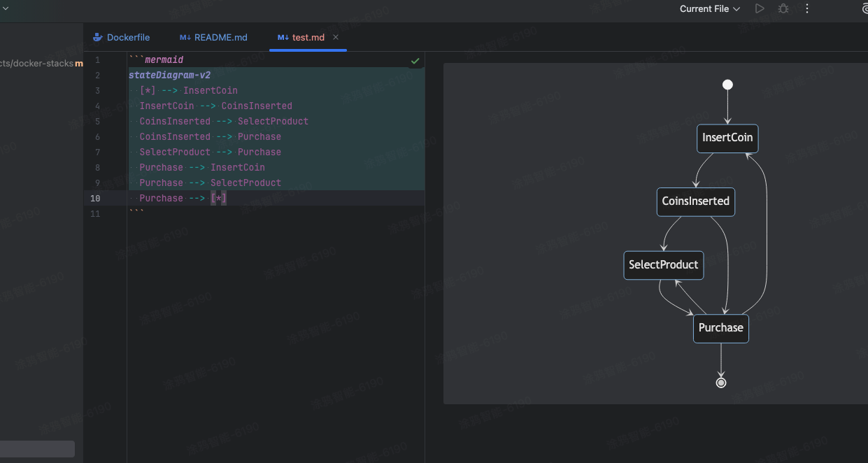Click the line '[*] --> InsertCoin'
Screen dimensions: 868x463
point(189,91)
